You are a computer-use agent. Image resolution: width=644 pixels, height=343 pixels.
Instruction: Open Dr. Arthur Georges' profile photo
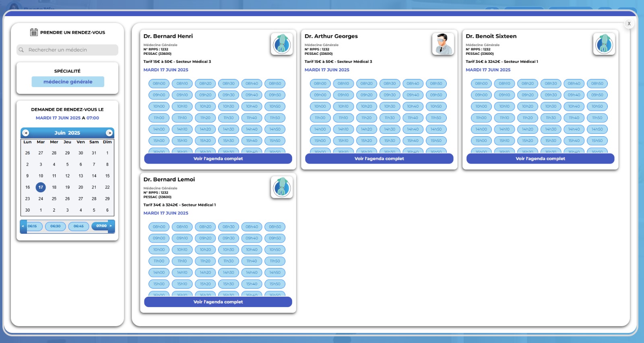pyautogui.click(x=443, y=44)
